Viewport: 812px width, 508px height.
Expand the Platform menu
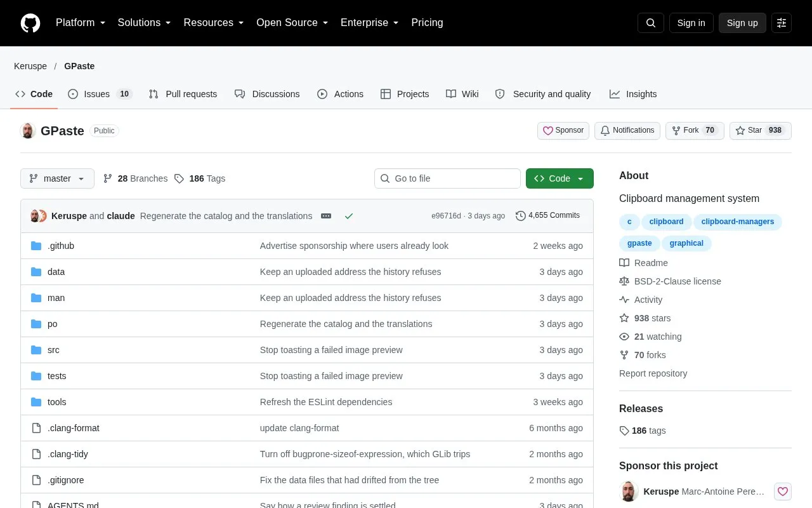tap(81, 23)
